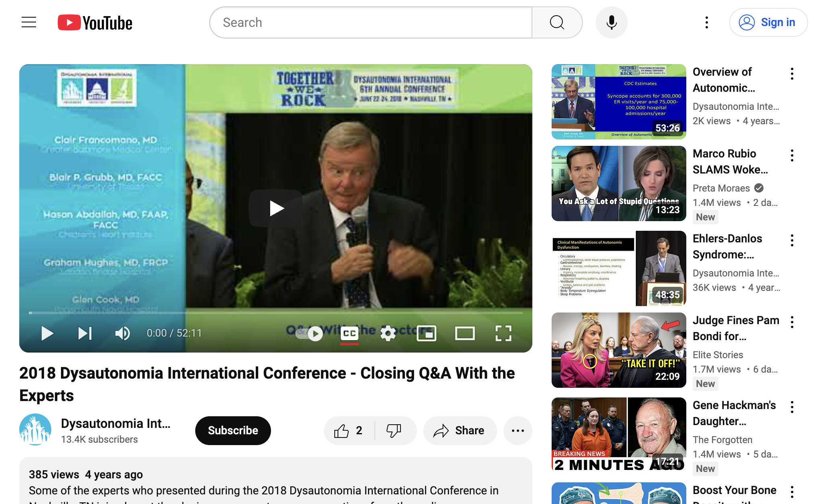Image resolution: width=821 pixels, height=504 pixels.
Task: Open the player settings gear
Action: [388, 333]
